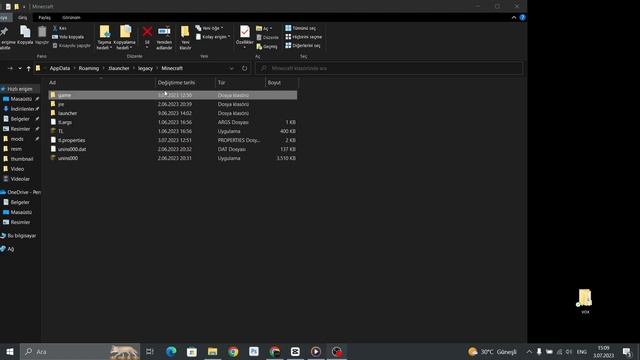
Task: Open the Aç dropdown in the ribbon
Action: pyautogui.click(x=264, y=28)
